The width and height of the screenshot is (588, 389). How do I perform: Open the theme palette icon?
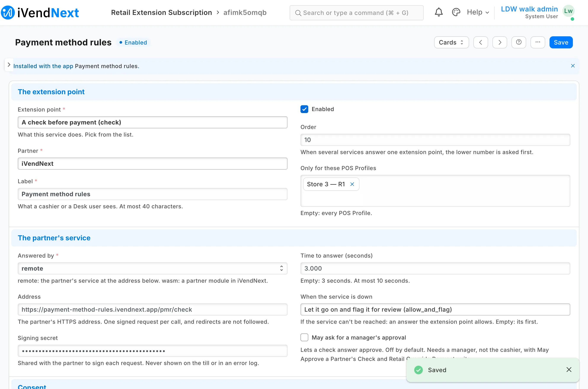456,12
